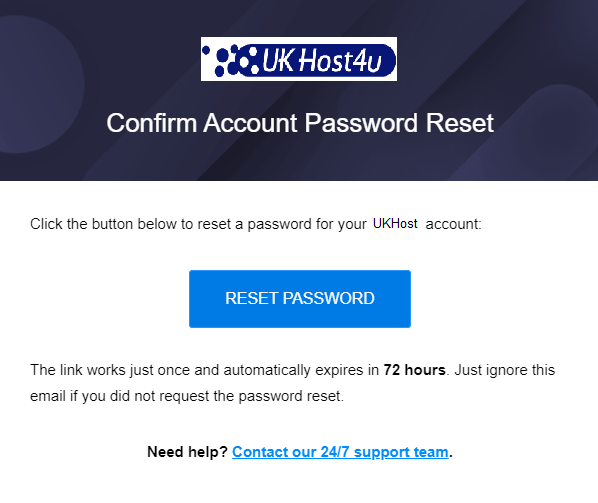Click the UK Host4u logo image
Screen dimensions: 598x503
click(299, 59)
